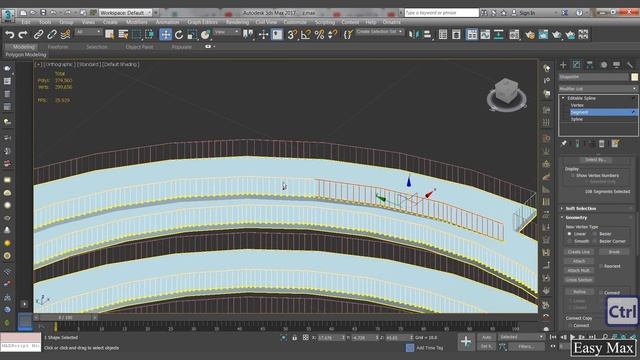Click the Attach Mult. button

click(x=578, y=270)
